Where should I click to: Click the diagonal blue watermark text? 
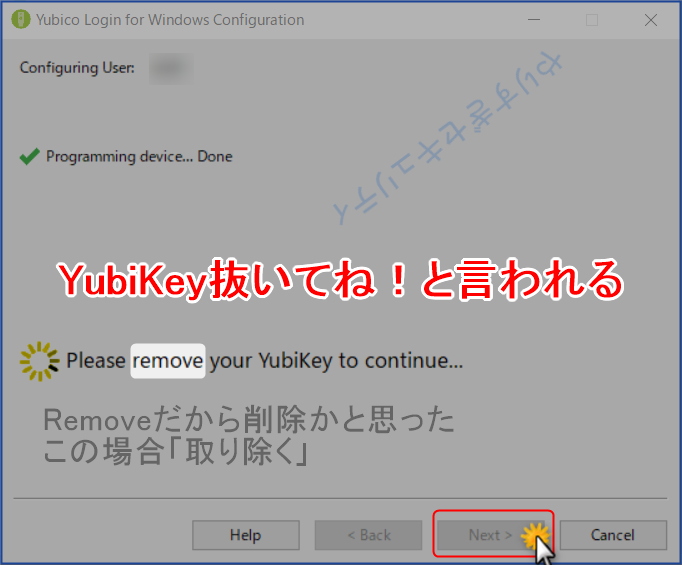click(448, 138)
